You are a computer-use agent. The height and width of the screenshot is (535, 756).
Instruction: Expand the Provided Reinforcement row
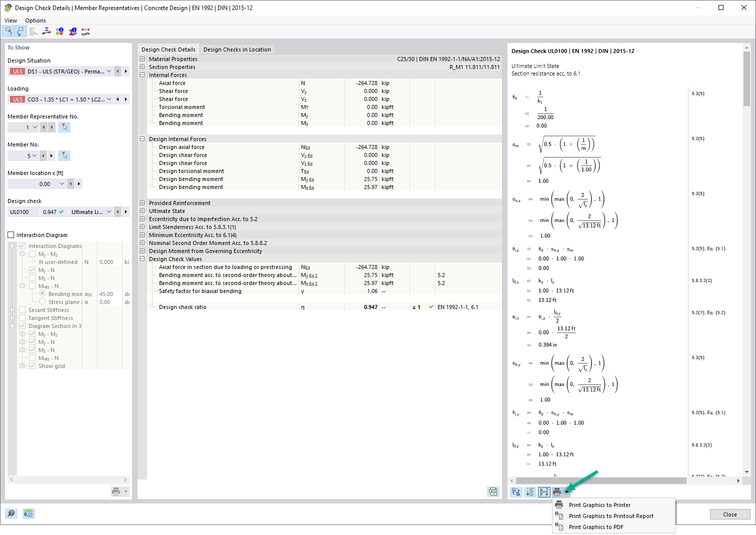(142, 203)
